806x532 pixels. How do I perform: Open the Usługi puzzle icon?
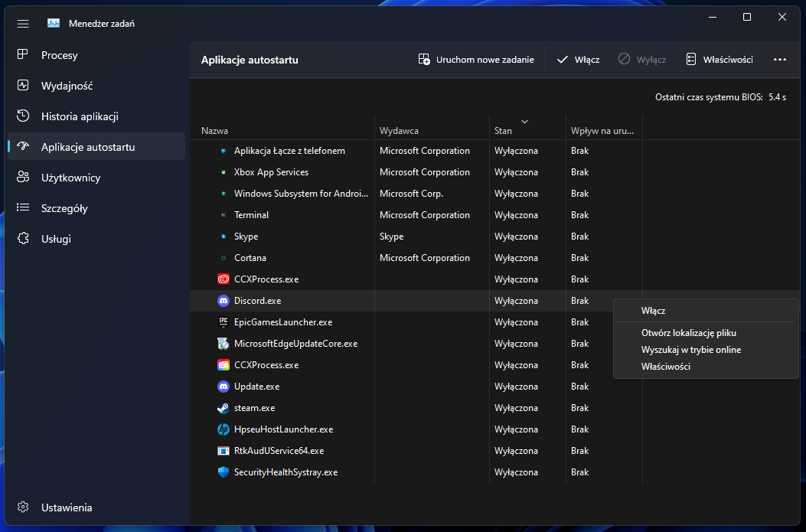pos(23,238)
